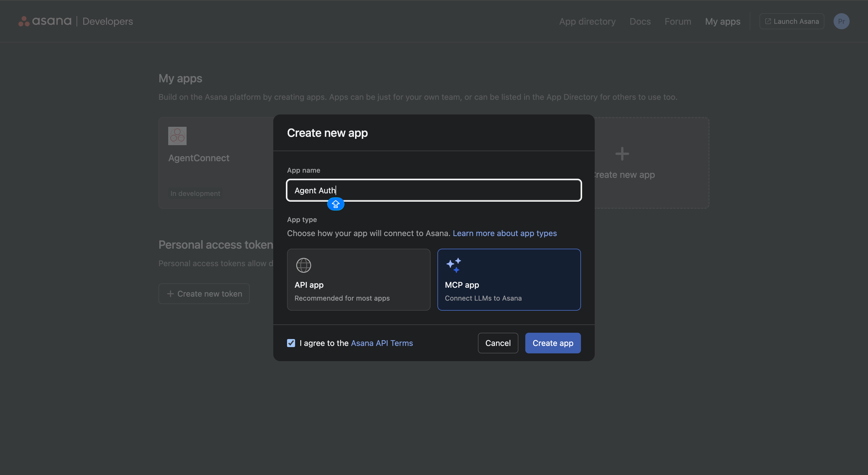Click the plus icon on Create new app tile
868x475 pixels.
[x=622, y=154]
